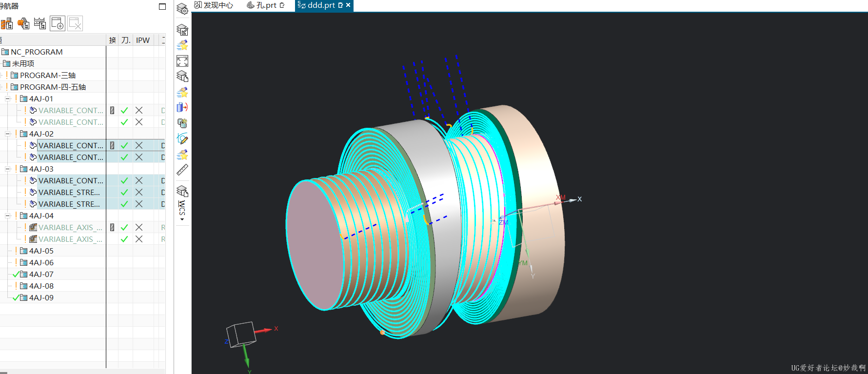This screenshot has width=868, height=374.
Task: Click green checkmark in 4AJ-03 VARIABLE_CONT row
Action: point(124,180)
